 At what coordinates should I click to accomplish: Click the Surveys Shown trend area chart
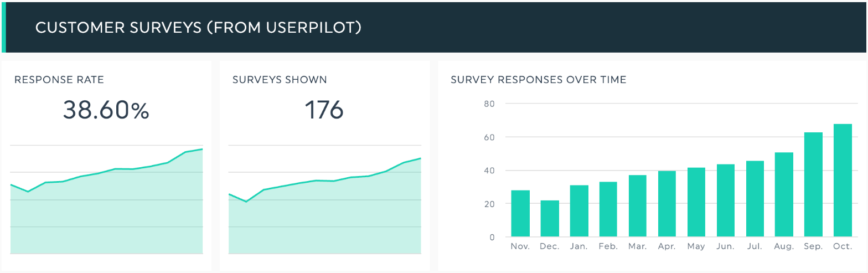(325, 199)
